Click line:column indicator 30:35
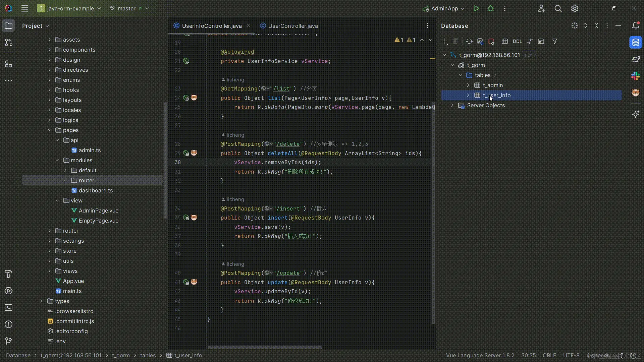This screenshot has height=362, width=644. [x=529, y=355]
